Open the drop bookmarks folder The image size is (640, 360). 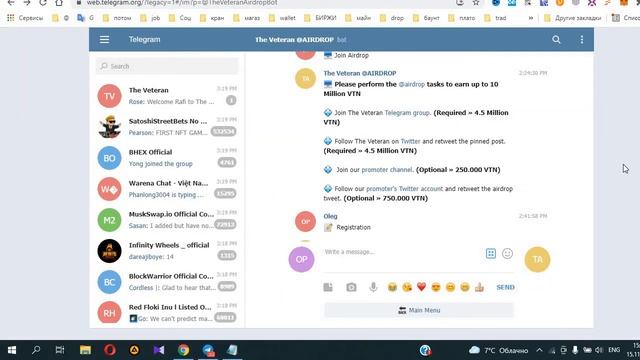click(392, 18)
